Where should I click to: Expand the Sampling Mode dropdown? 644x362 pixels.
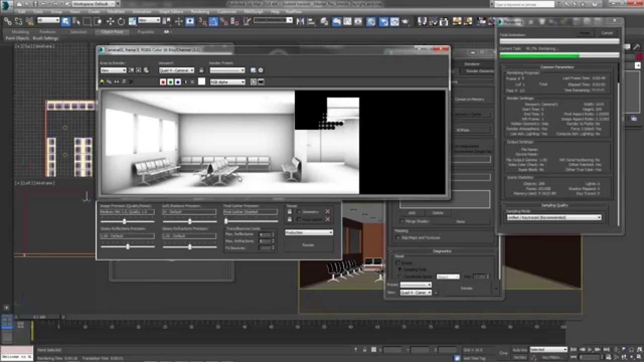tap(554, 218)
